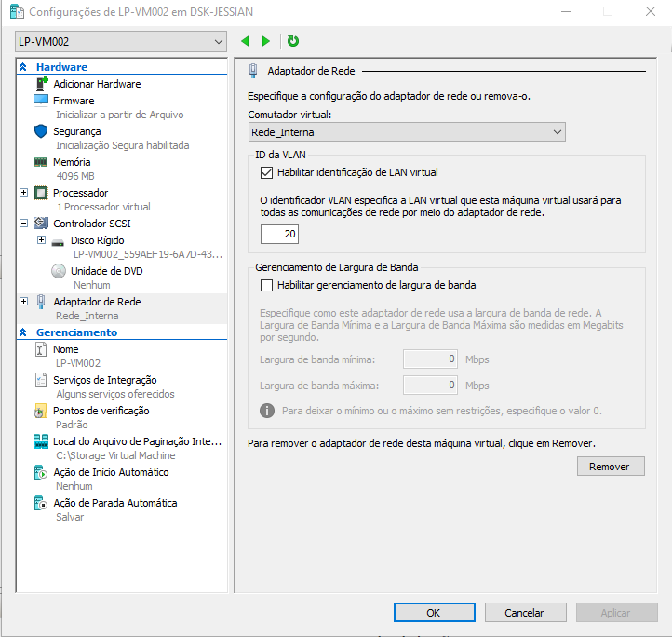This screenshot has height=637, width=672.
Task: Open the LP-VM002 virtual machine dropdown
Action: 121,42
